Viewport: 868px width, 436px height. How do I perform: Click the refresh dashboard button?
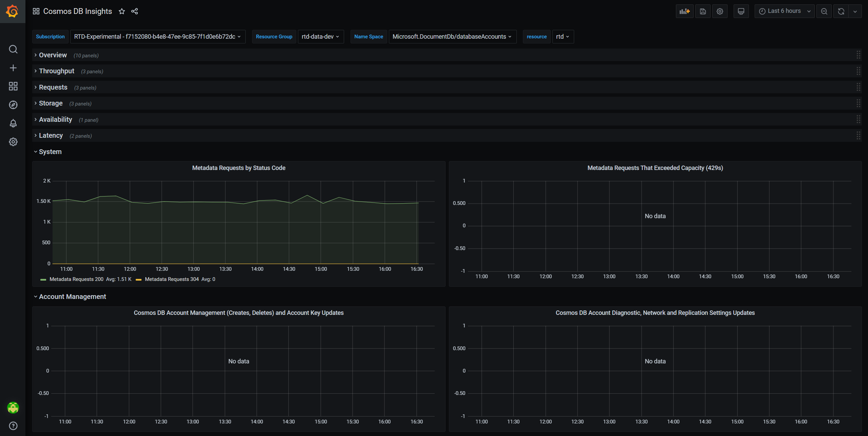pos(841,11)
